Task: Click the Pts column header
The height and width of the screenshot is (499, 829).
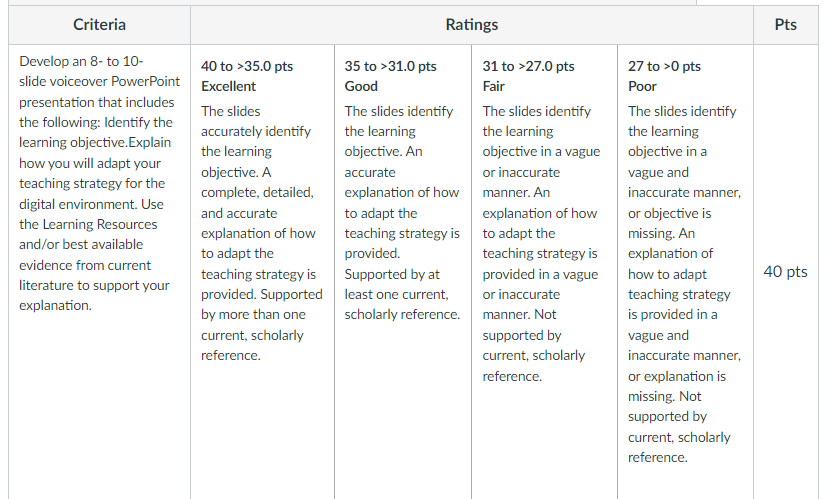Action: 786,25
